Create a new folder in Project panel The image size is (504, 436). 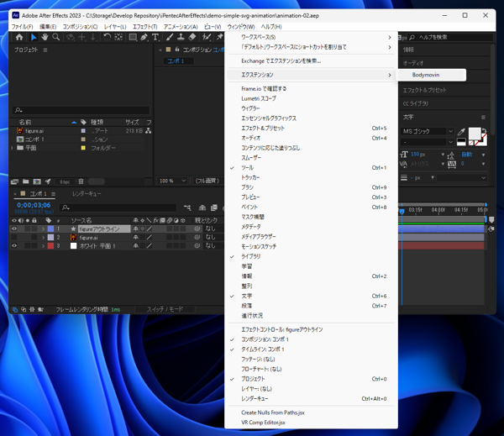[26, 181]
